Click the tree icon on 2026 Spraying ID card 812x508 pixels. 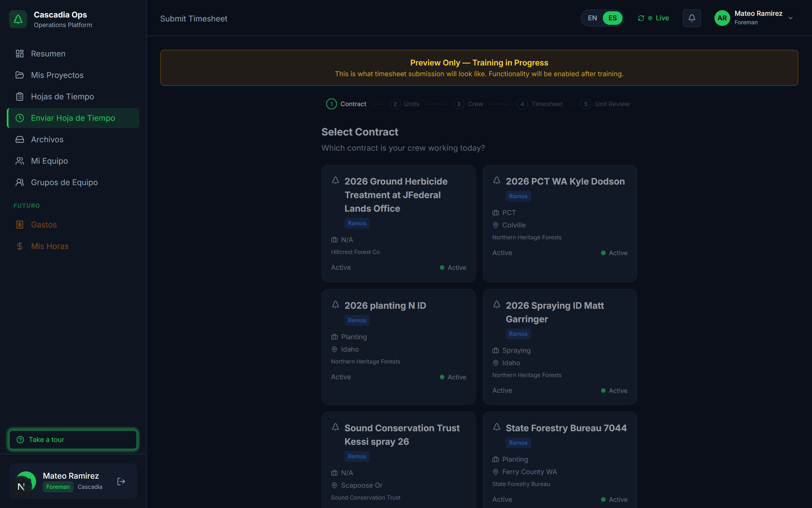(x=497, y=305)
